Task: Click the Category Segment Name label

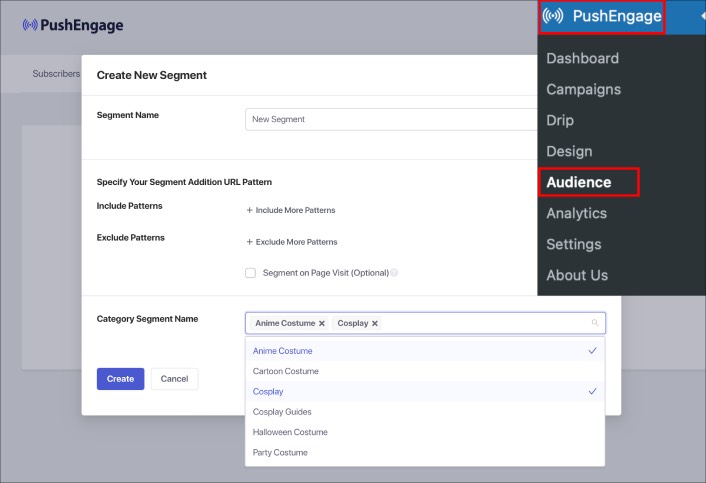Action: click(147, 319)
